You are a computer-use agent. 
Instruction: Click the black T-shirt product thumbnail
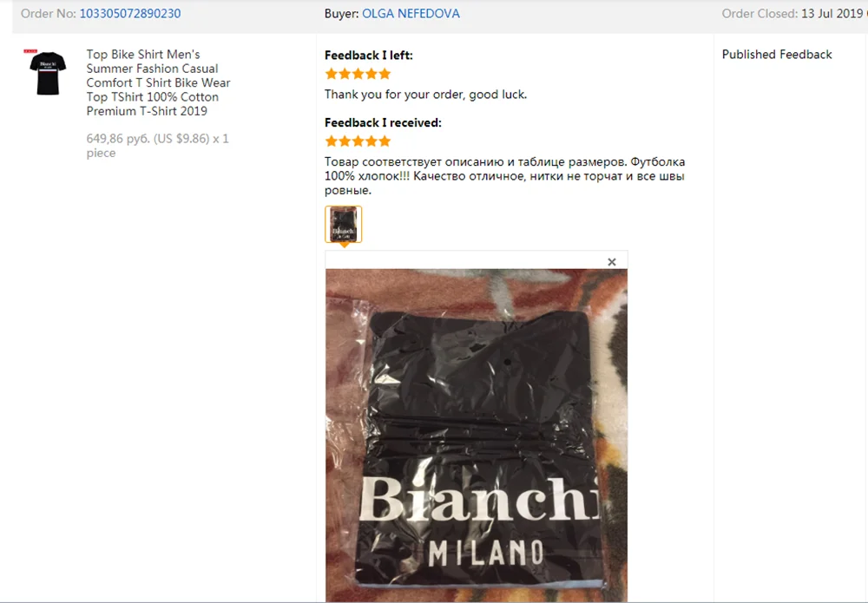point(48,73)
